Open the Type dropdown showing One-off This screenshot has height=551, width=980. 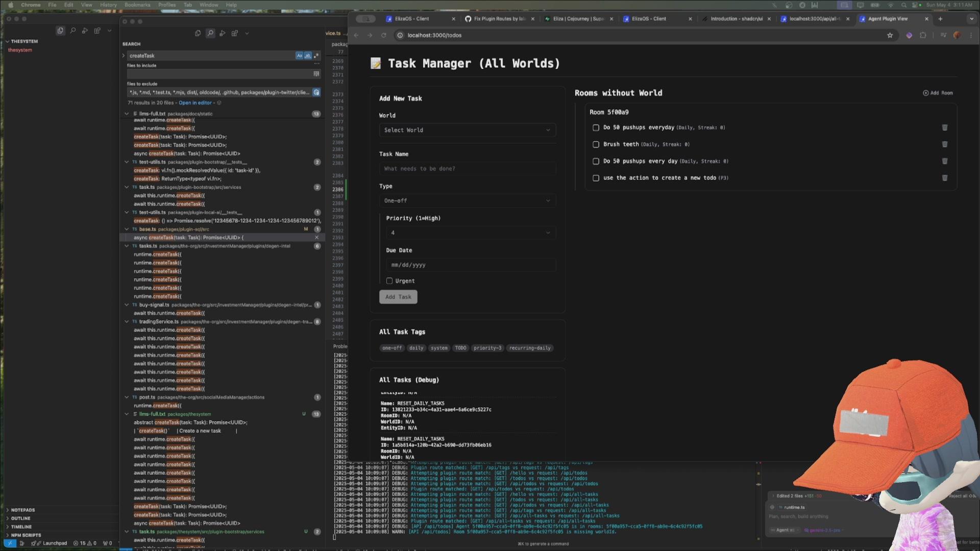[x=468, y=201]
